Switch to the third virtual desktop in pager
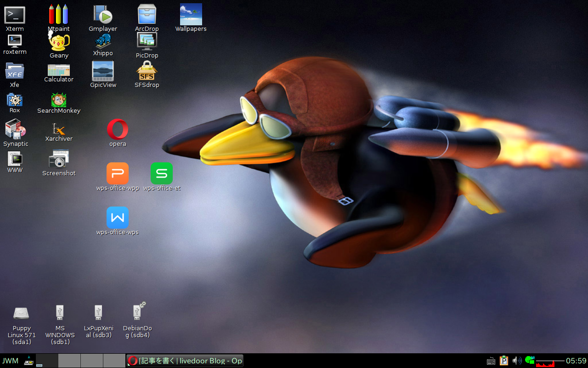The image size is (588, 368). pos(92,361)
